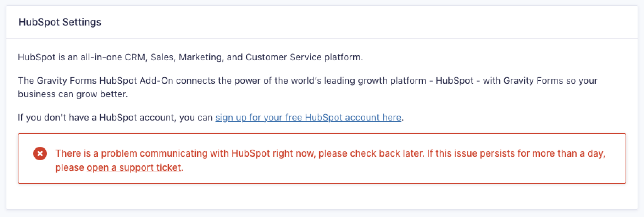
Task: Click the word 'please' before the support link
Action: coord(70,167)
